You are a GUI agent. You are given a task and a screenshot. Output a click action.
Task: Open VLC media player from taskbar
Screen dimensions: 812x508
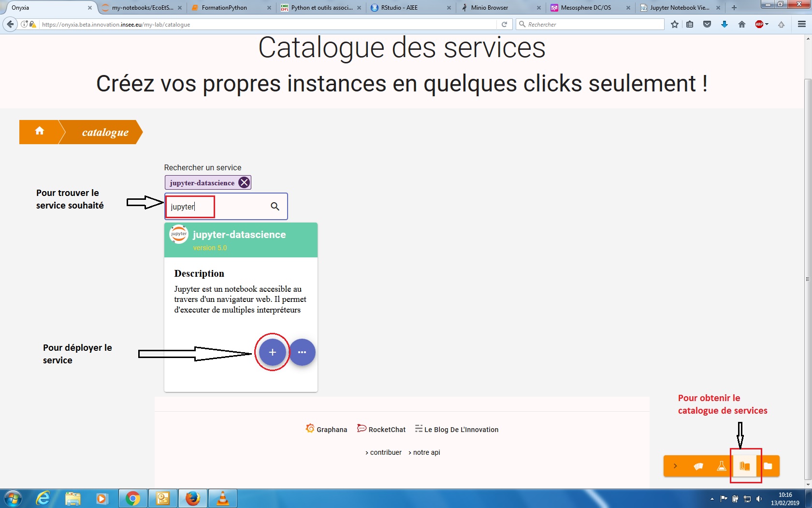pos(223,498)
